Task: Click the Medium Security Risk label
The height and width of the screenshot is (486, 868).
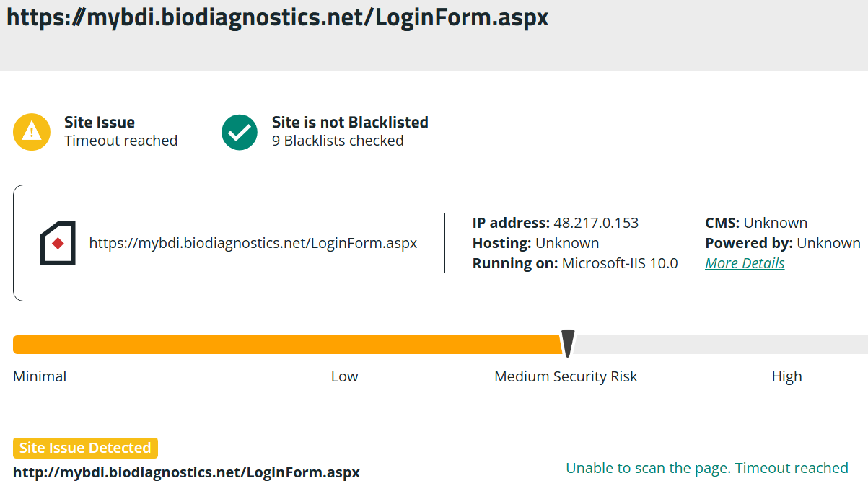Action: (566, 376)
